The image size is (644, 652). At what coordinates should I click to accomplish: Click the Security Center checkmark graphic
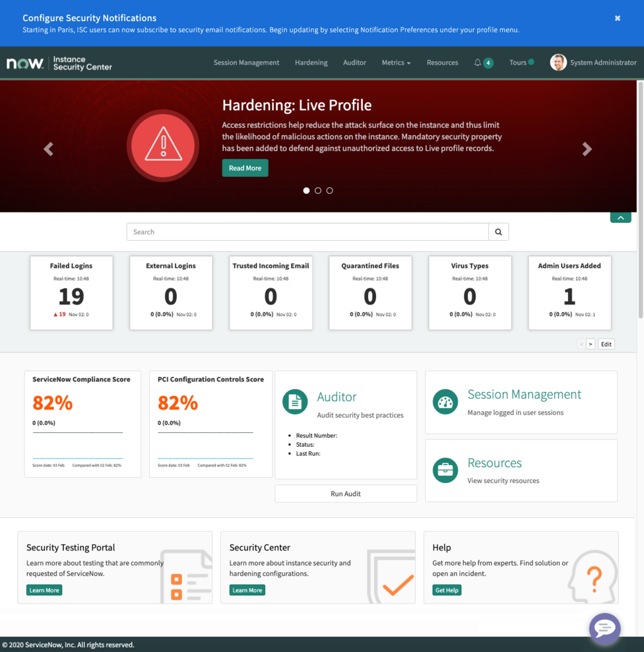391,576
